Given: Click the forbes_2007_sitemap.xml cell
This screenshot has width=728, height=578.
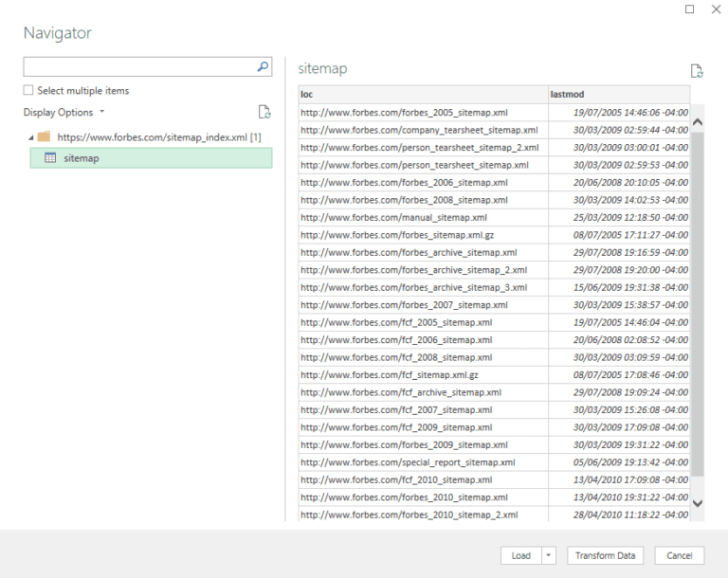Looking at the screenshot, I should [x=423, y=305].
